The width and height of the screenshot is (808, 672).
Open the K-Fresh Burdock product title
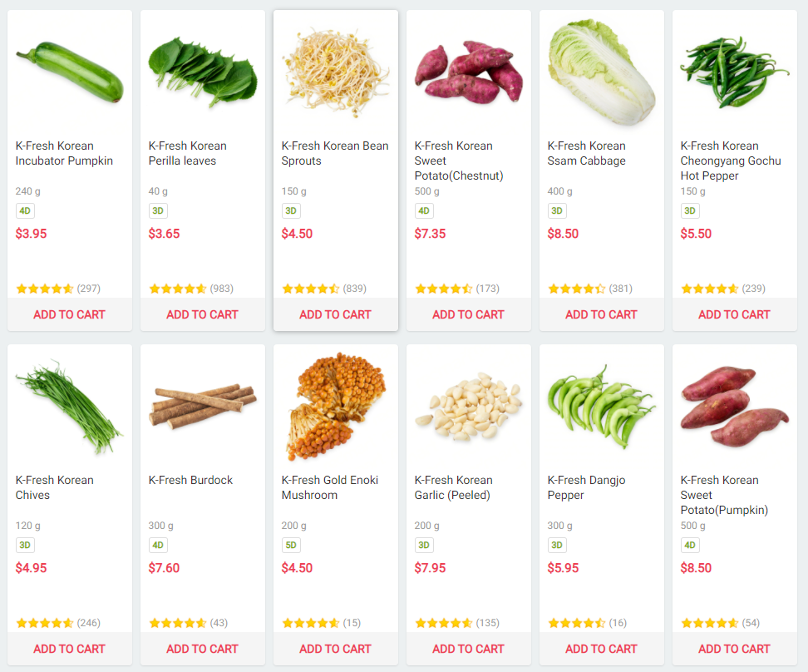coord(190,480)
